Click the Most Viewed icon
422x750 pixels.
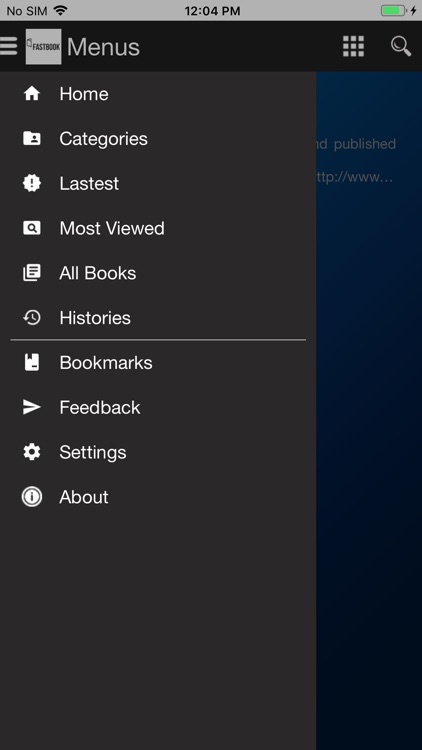coord(32,228)
